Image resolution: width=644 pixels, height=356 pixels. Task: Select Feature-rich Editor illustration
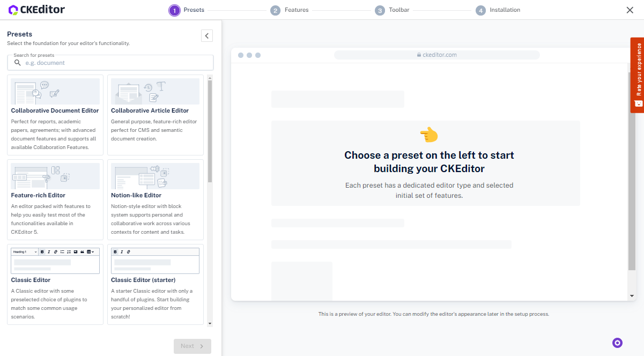pos(55,176)
